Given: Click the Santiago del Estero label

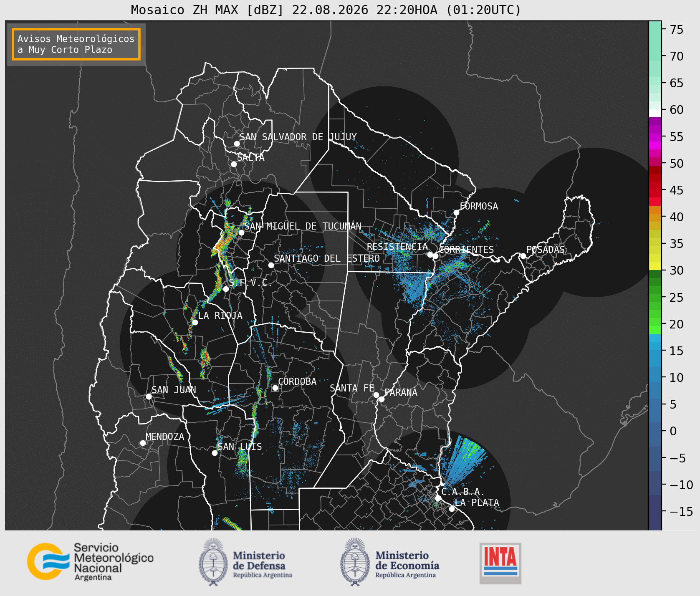Looking at the screenshot, I should point(327,258).
